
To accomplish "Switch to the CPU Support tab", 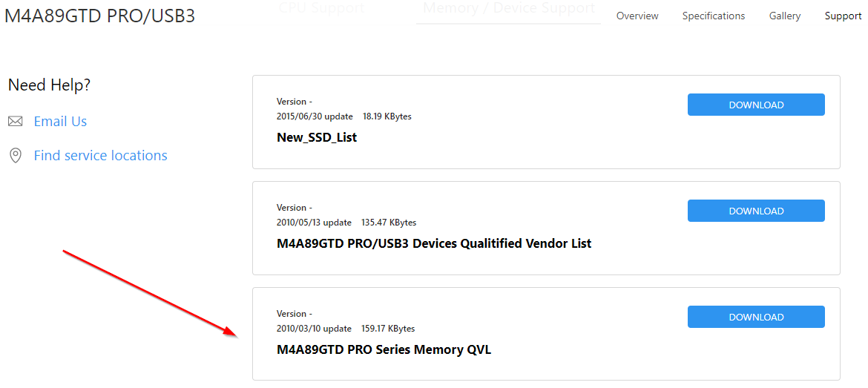I will coord(321,9).
